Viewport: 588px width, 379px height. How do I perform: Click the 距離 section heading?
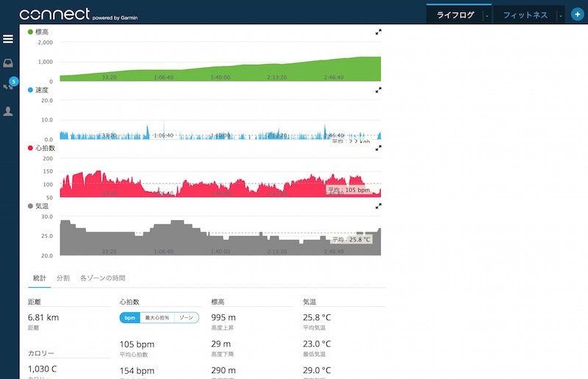click(x=34, y=302)
